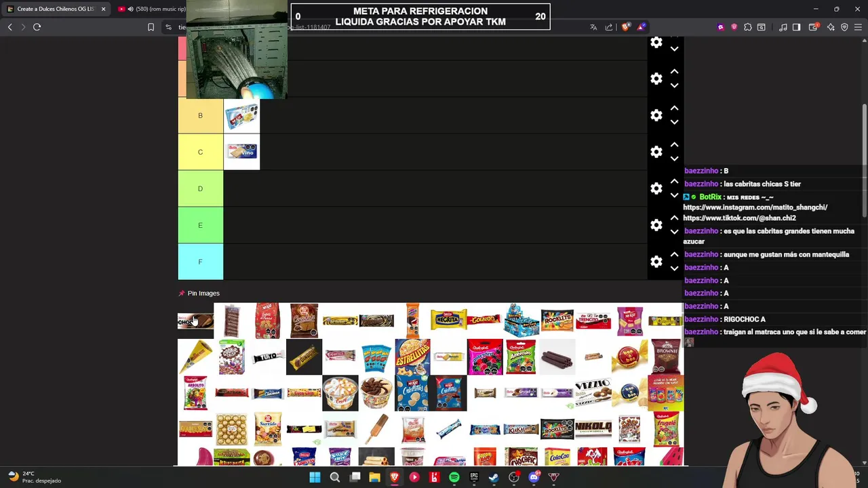Pick the Brownie package image
Viewport: 868px width, 488px height.
(665, 357)
